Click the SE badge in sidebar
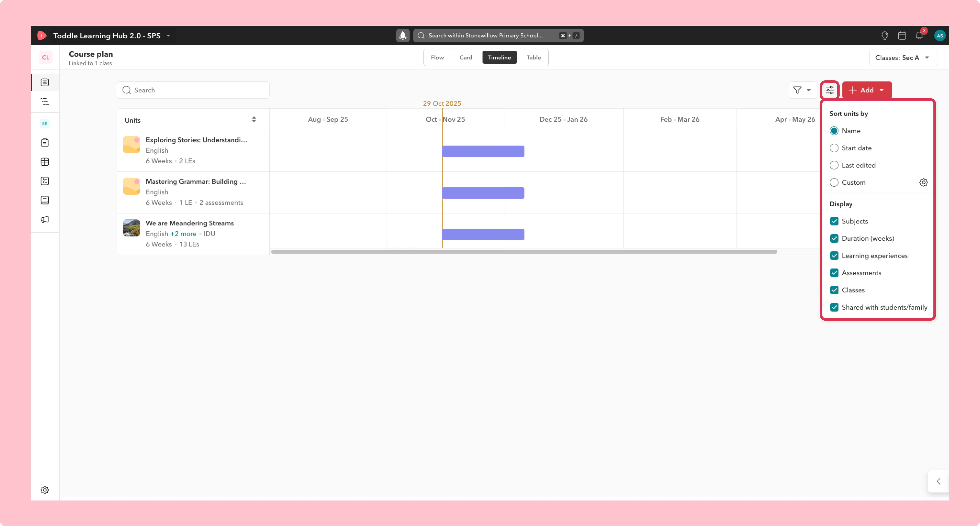Image resolution: width=980 pixels, height=526 pixels. point(45,123)
